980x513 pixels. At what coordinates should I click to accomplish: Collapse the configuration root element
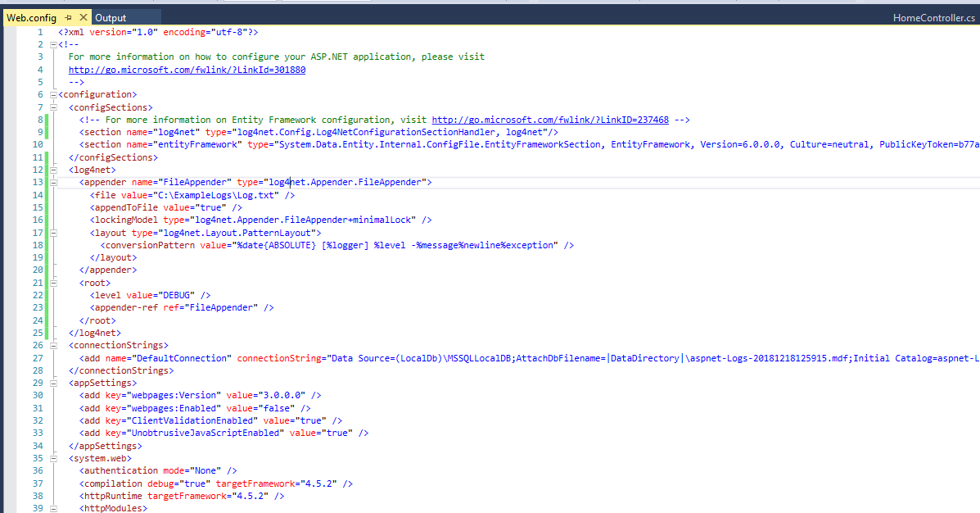coord(52,94)
